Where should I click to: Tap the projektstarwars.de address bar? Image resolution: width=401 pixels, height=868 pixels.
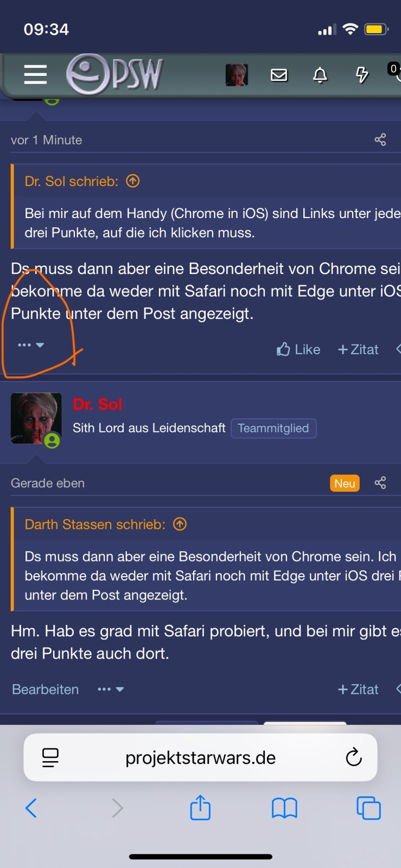[x=200, y=757]
